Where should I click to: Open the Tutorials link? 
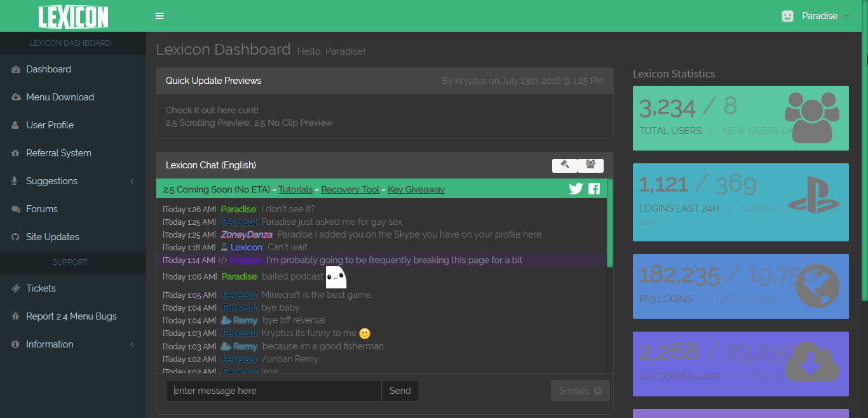(295, 189)
